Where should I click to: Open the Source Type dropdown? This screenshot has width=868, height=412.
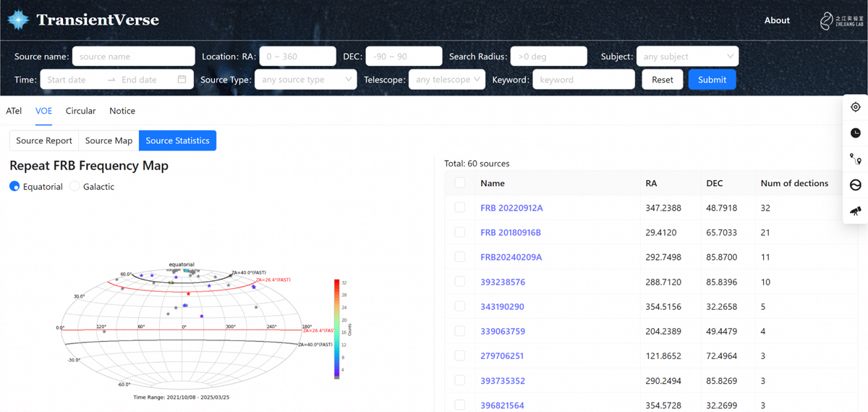point(305,80)
